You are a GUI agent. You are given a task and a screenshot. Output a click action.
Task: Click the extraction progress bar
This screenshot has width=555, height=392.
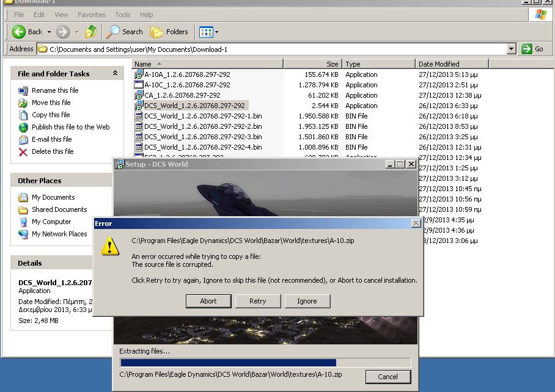click(265, 362)
